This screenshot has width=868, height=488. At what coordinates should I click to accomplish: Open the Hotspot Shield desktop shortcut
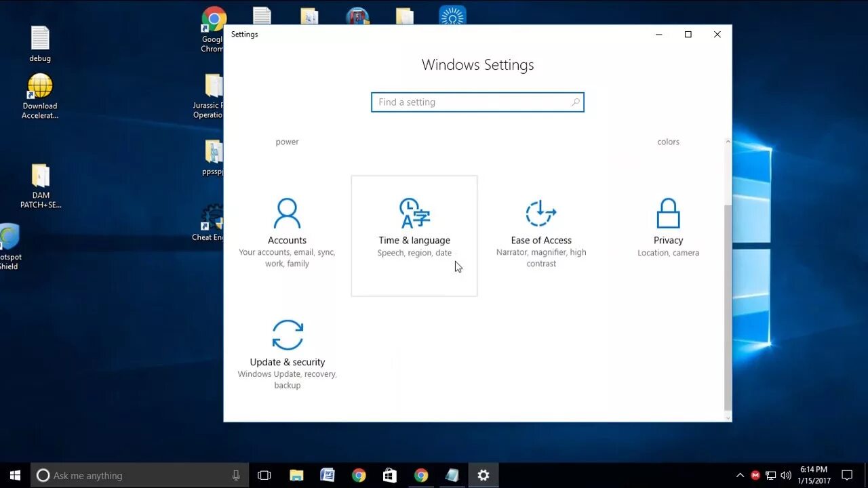point(9,246)
